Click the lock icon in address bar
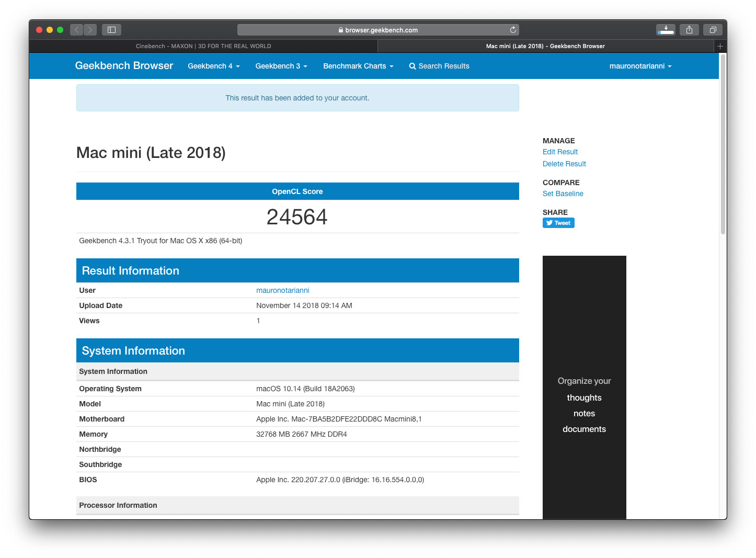756x558 pixels. [x=341, y=30]
